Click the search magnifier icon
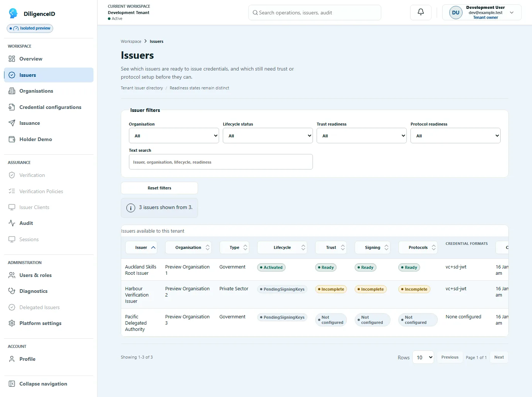 pyautogui.click(x=255, y=13)
